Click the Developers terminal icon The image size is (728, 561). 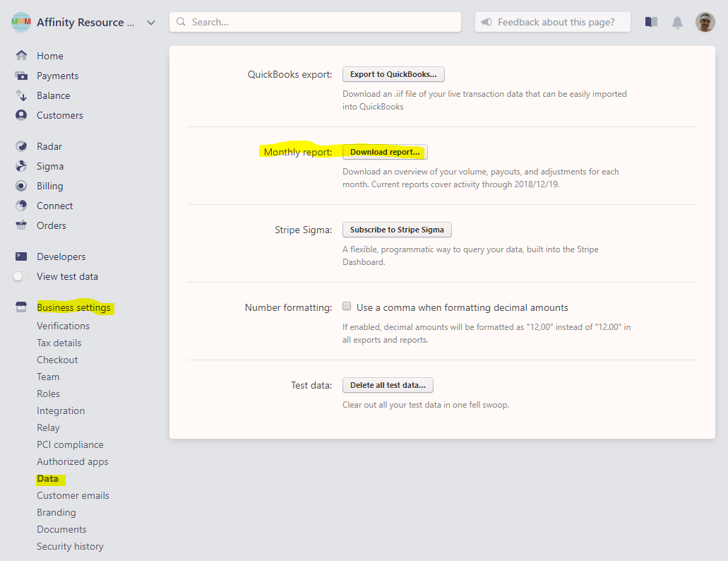click(x=21, y=256)
